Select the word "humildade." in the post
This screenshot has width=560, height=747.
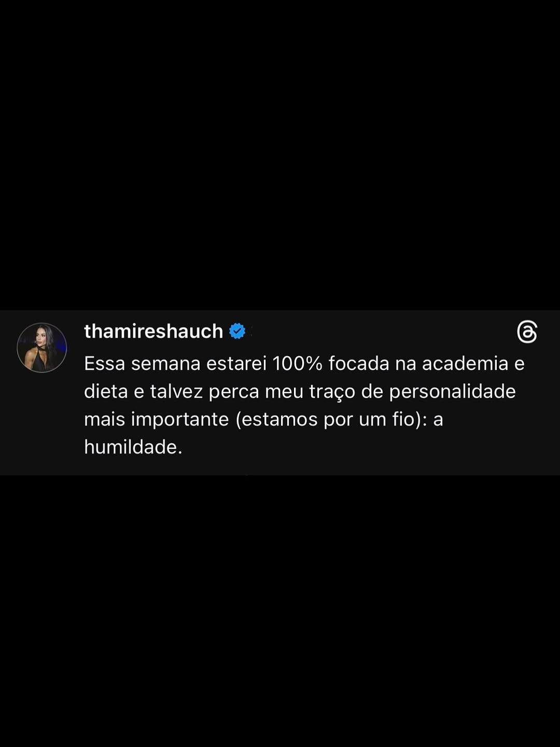(x=133, y=447)
